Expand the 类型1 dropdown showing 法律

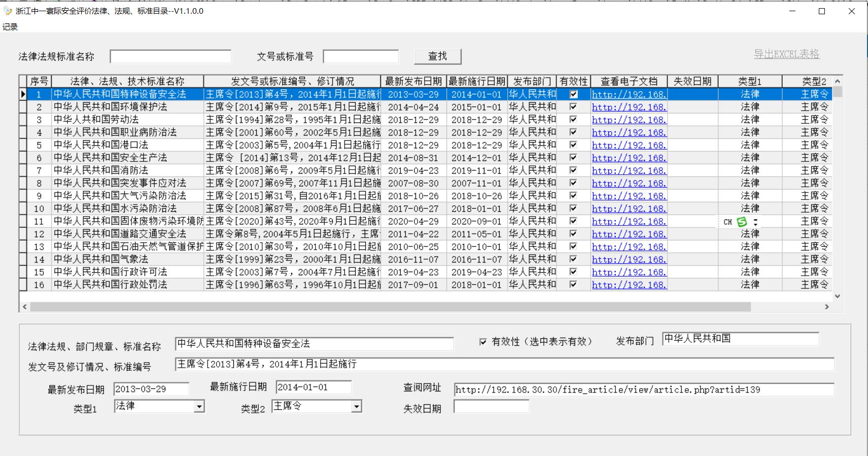click(199, 406)
